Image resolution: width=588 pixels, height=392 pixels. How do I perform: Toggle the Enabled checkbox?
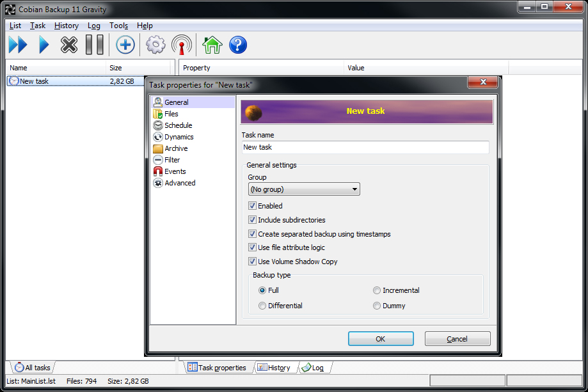coord(252,206)
